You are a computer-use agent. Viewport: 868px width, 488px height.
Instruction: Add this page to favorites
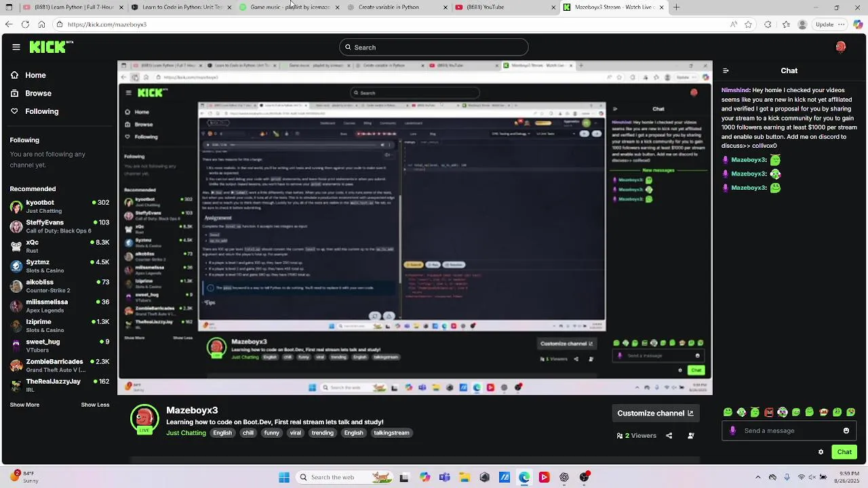click(749, 24)
